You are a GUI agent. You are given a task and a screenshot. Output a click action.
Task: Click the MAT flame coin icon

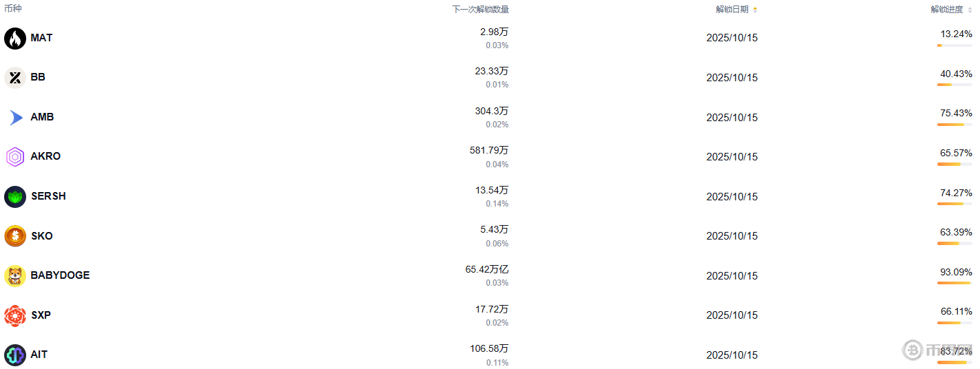click(x=15, y=39)
